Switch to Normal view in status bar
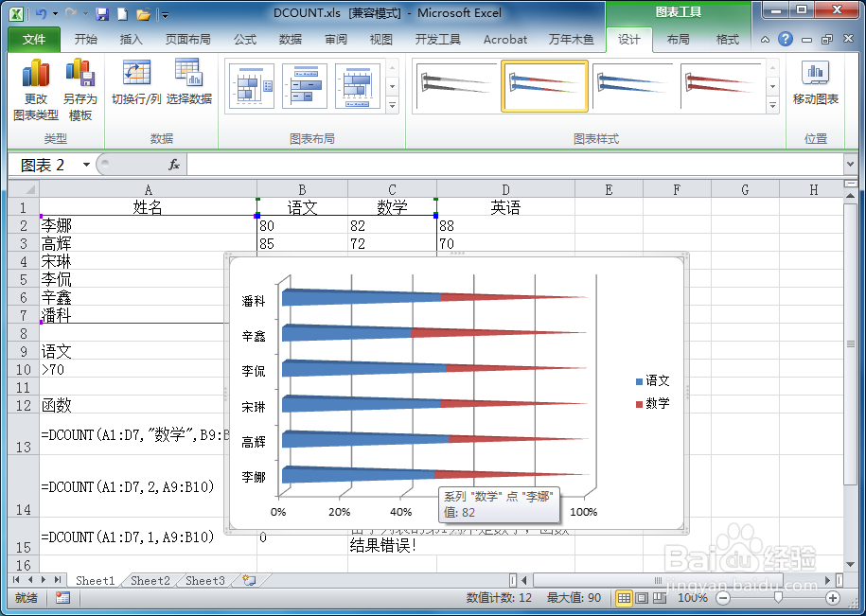Viewport: 866px width, 616px height. pos(624,597)
